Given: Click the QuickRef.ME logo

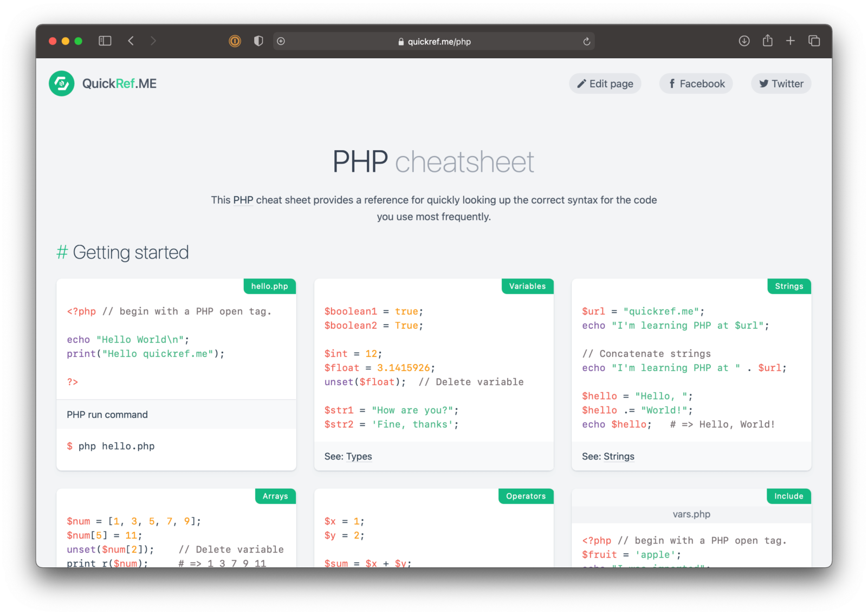Looking at the screenshot, I should coord(102,83).
